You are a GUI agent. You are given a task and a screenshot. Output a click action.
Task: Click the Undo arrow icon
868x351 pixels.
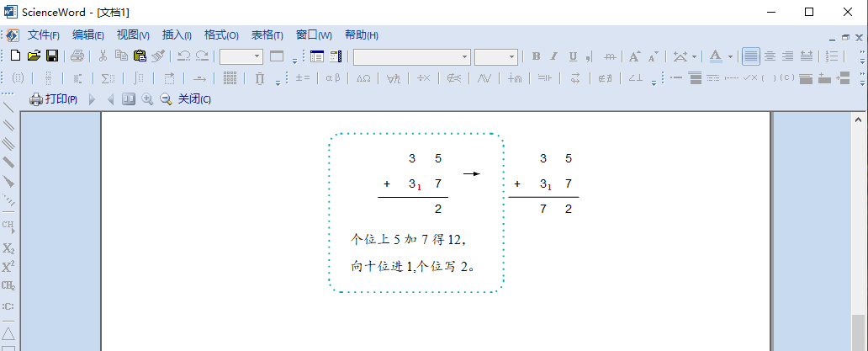pos(184,56)
